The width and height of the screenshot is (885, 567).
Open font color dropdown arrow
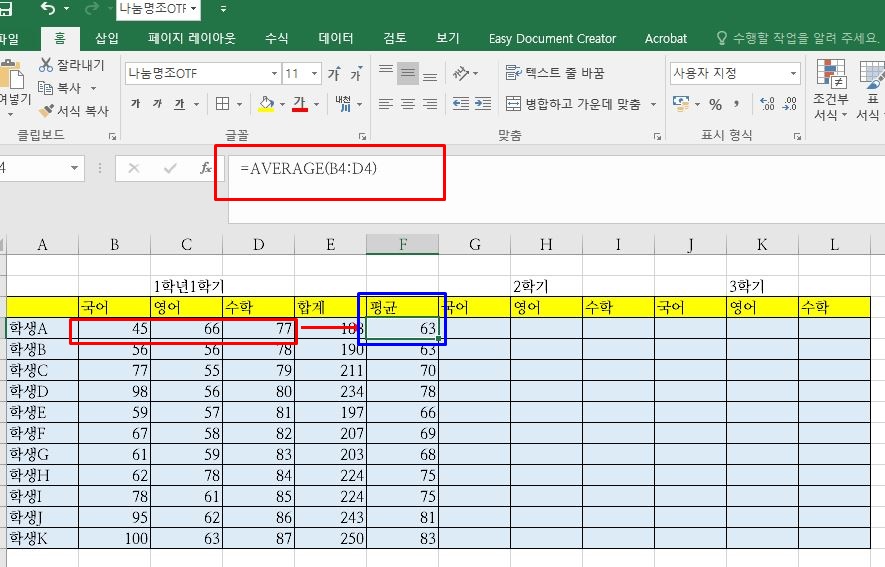pos(316,104)
